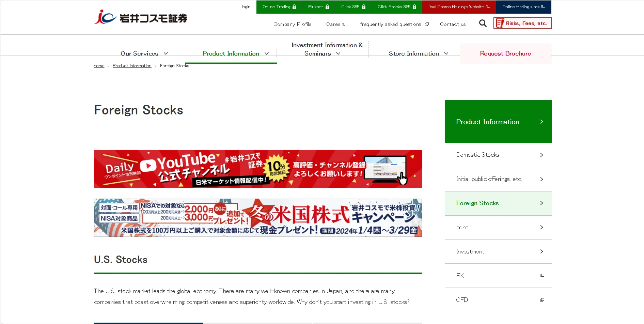Click the arrow beside Foreign Stocks in sidebar
This screenshot has width=644, height=324.
click(x=541, y=203)
